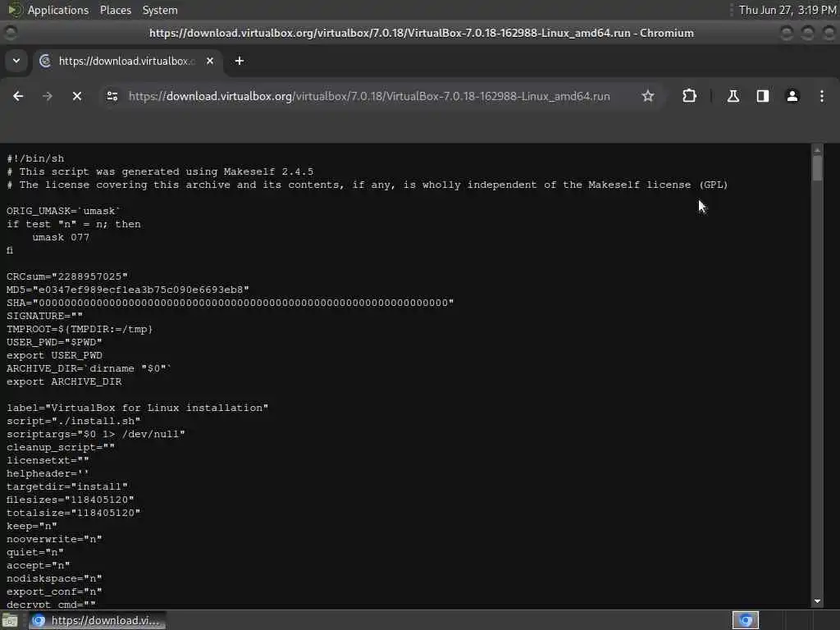Click scrollbar down arrow
This screenshot has width=840, height=630.
[x=817, y=601]
